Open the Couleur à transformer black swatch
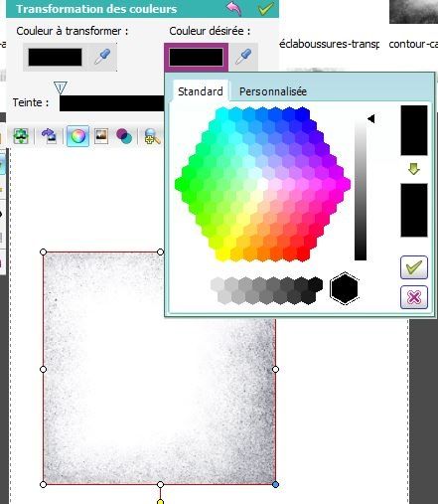 [55, 57]
